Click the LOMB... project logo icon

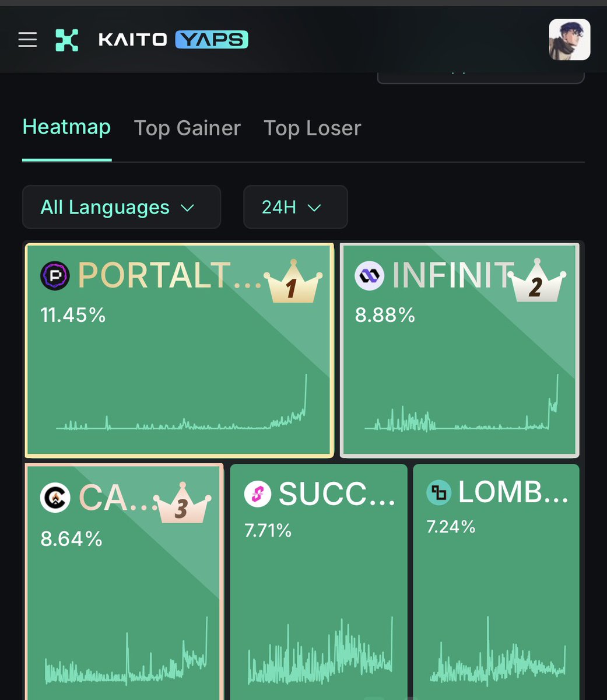tap(440, 492)
